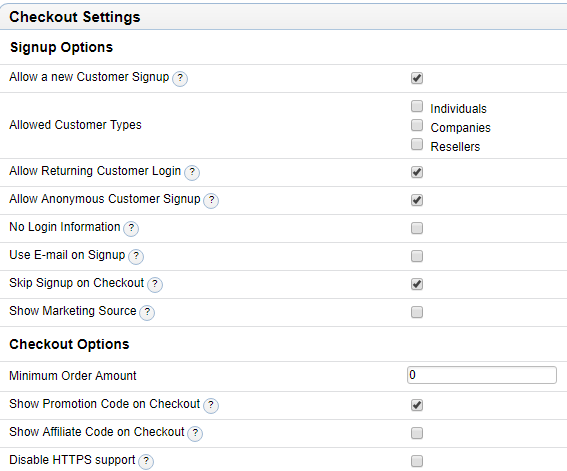This screenshot has height=471, width=567.
Task: Enable the Use E-mail on Signup option
Action: pyautogui.click(x=417, y=256)
